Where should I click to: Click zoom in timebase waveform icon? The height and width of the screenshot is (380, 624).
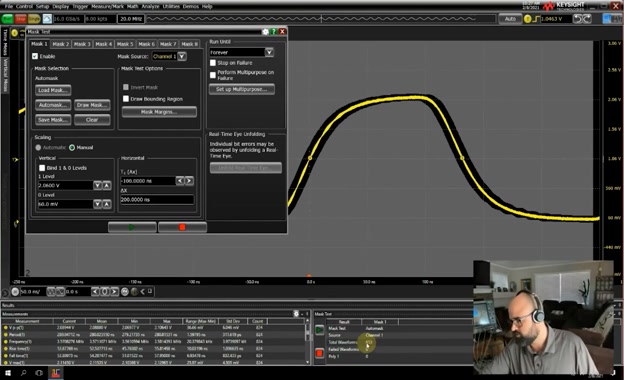pos(60,292)
